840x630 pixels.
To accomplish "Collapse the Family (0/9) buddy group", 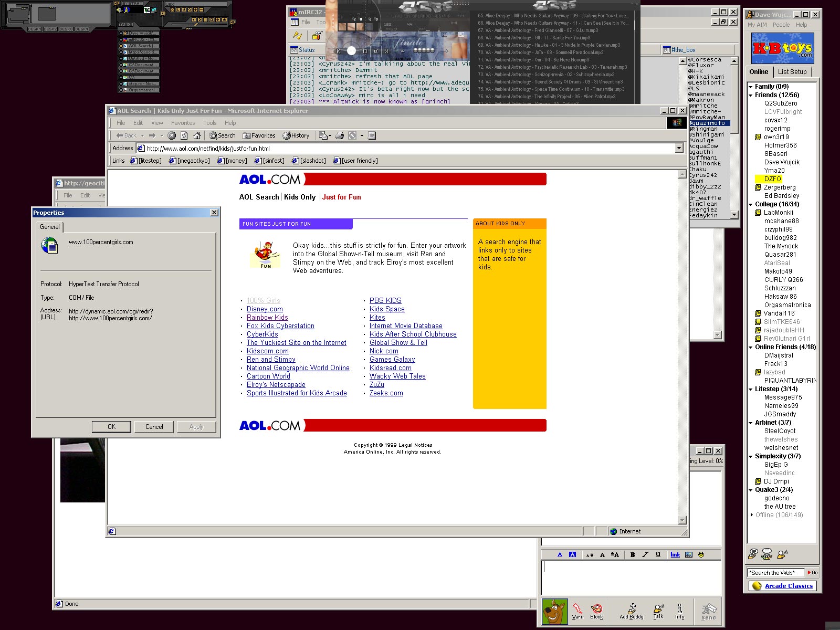I will [751, 87].
